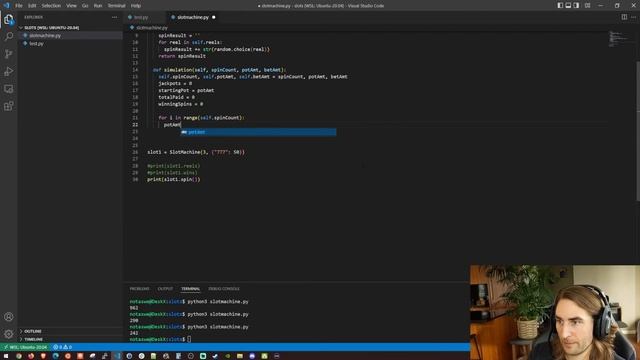Screen dimensions: 640x360
Task: Open the Help menu
Action: (136, 6)
